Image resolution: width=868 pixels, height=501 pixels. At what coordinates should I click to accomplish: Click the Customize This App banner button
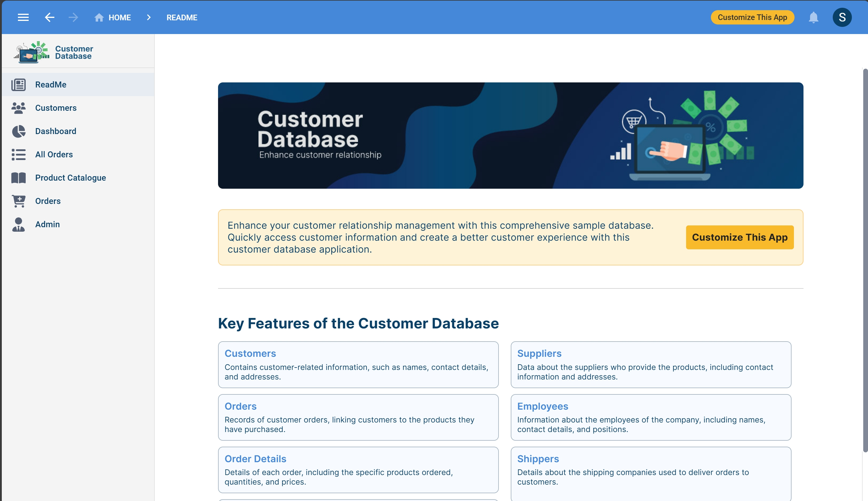(x=740, y=237)
